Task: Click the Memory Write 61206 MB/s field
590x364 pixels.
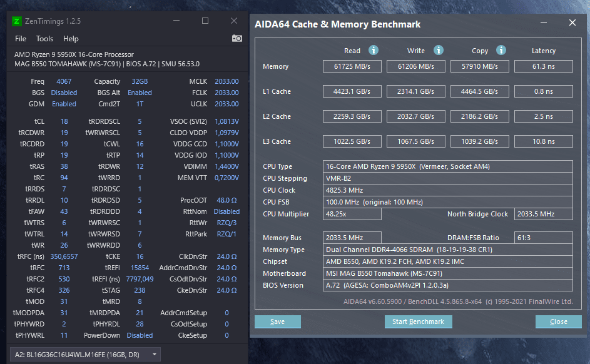Action: (x=416, y=66)
